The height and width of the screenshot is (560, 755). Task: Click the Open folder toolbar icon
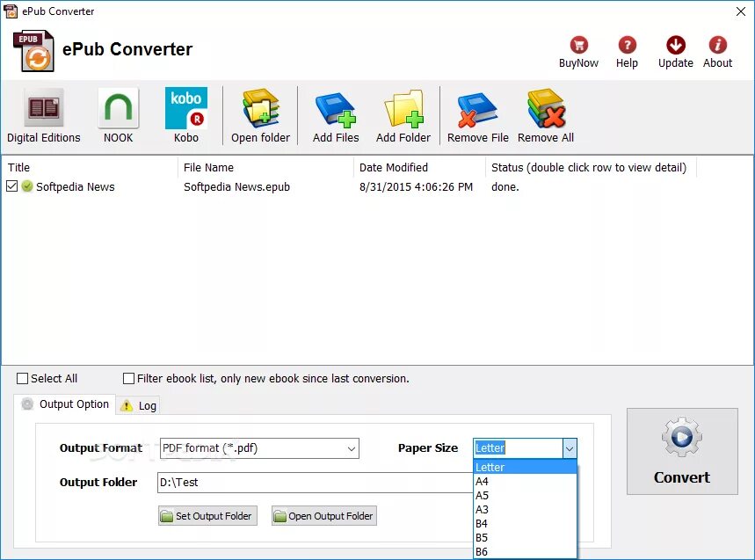pos(260,108)
